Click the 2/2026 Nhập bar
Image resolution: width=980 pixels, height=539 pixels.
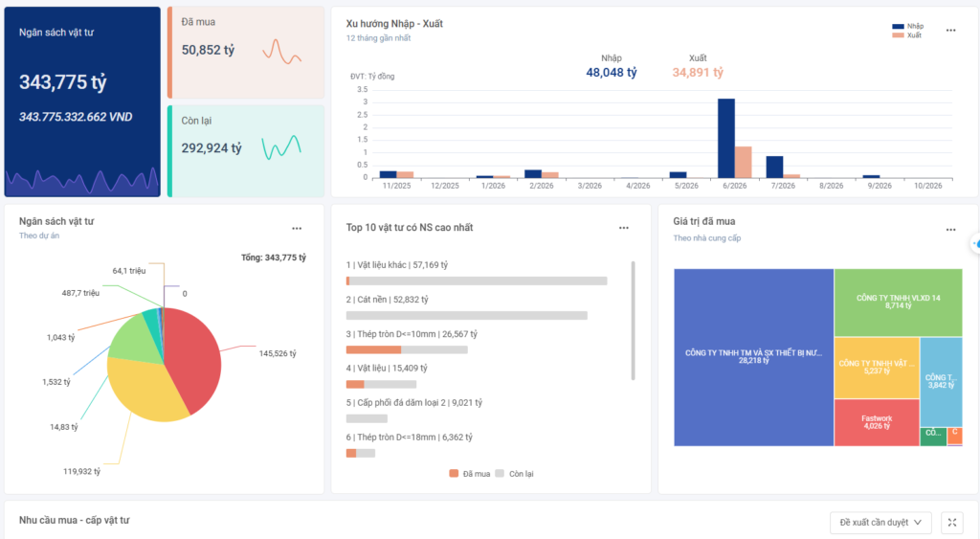click(533, 174)
